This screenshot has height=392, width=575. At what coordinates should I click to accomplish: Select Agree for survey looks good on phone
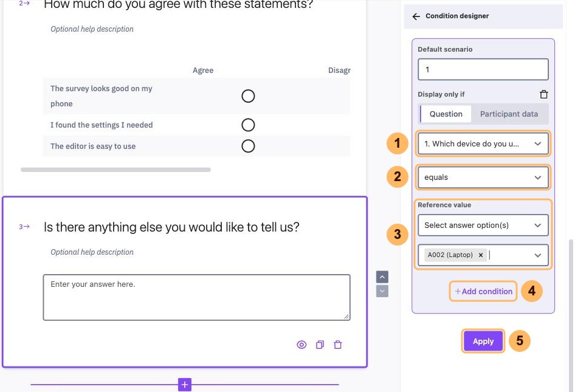(248, 96)
